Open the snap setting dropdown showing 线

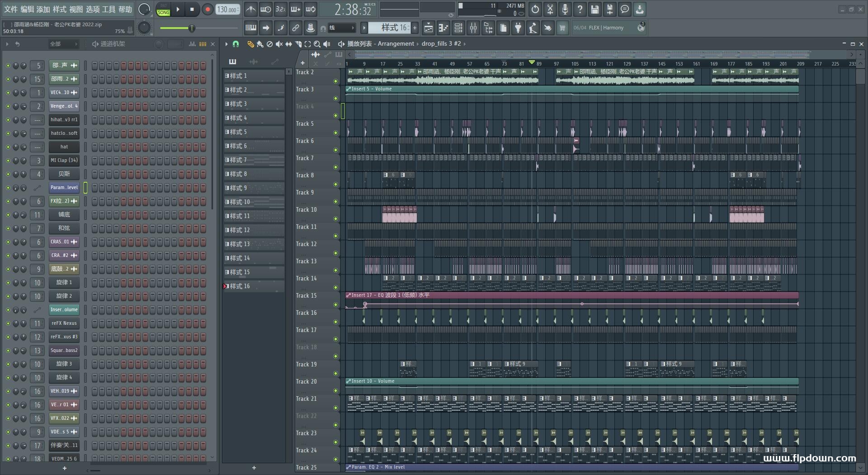(342, 28)
